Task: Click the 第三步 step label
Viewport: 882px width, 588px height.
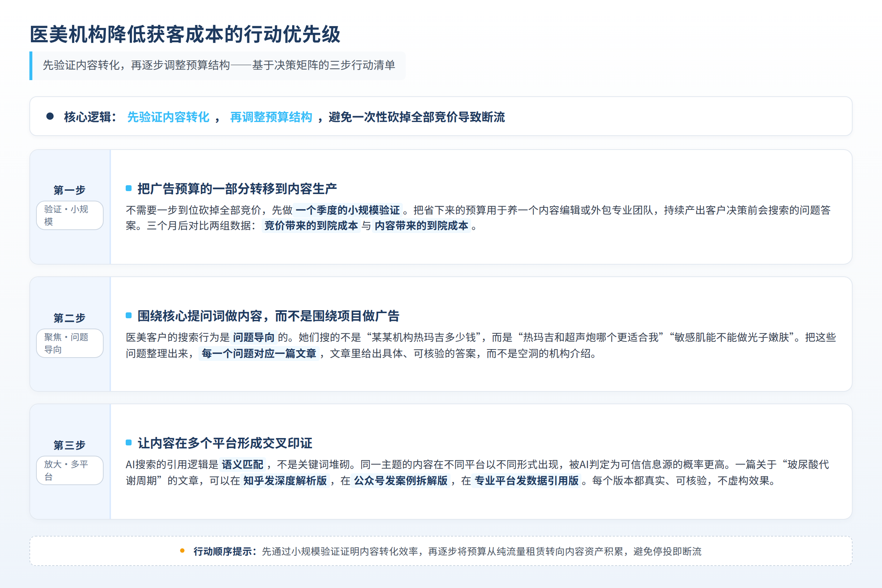Action: [69, 445]
